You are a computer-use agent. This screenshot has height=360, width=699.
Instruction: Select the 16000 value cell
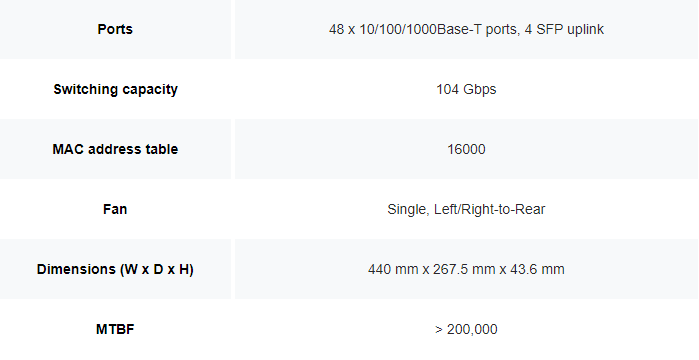[466, 149]
